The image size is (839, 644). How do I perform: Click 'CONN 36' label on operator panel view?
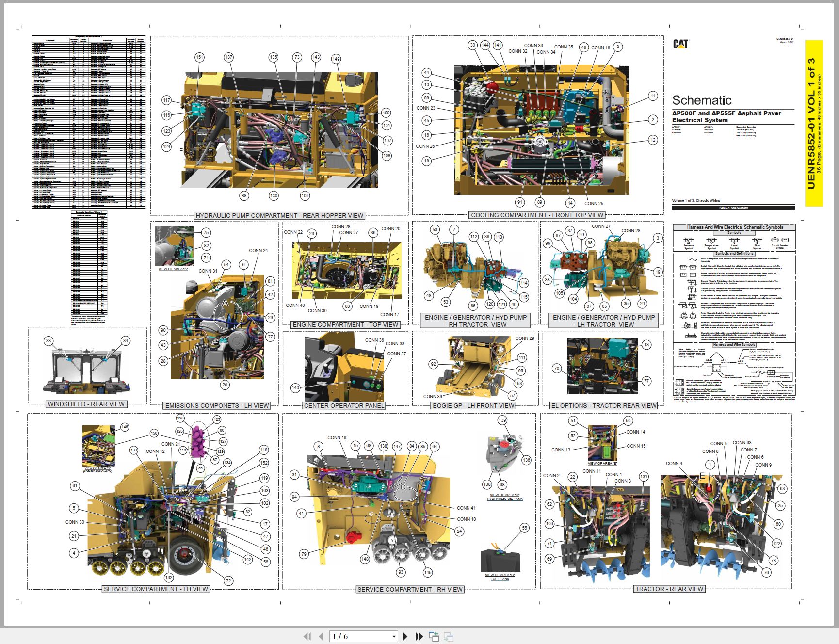pos(374,340)
